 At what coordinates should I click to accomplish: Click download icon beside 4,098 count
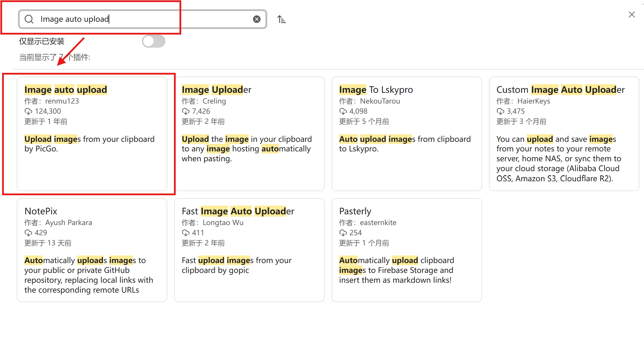pos(343,111)
